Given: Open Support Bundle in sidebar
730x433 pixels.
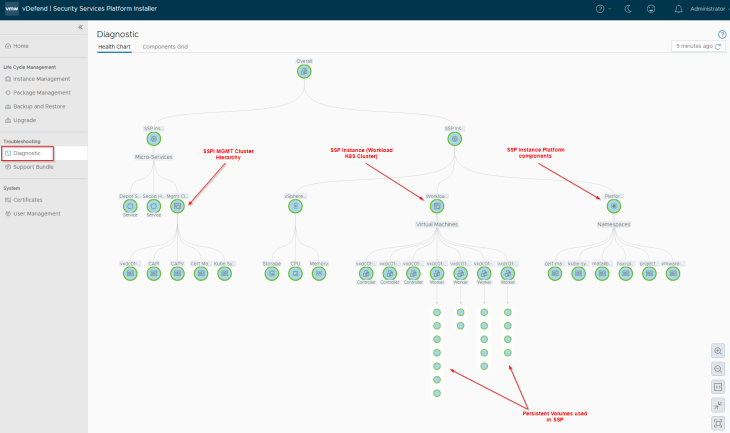Looking at the screenshot, I should pyautogui.click(x=35, y=166).
